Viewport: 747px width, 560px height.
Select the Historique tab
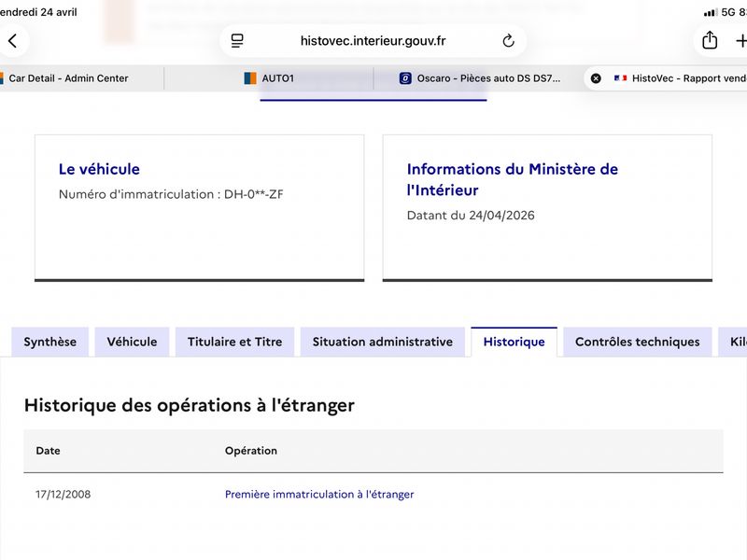(514, 342)
